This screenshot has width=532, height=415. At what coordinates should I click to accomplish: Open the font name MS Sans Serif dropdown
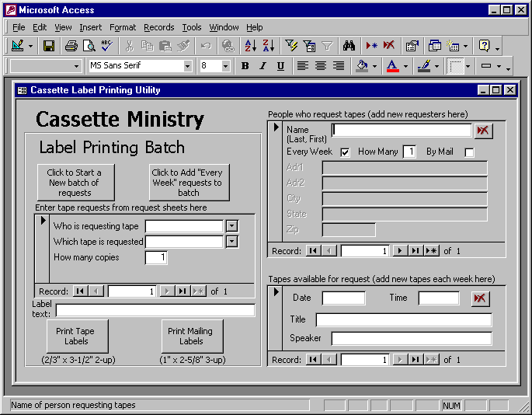(187, 66)
